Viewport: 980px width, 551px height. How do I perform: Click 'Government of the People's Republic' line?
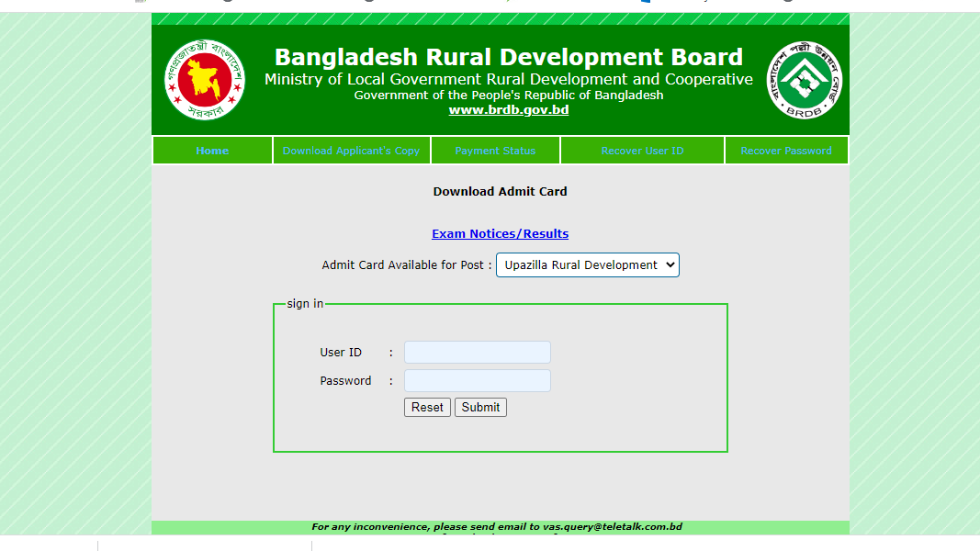pos(509,95)
